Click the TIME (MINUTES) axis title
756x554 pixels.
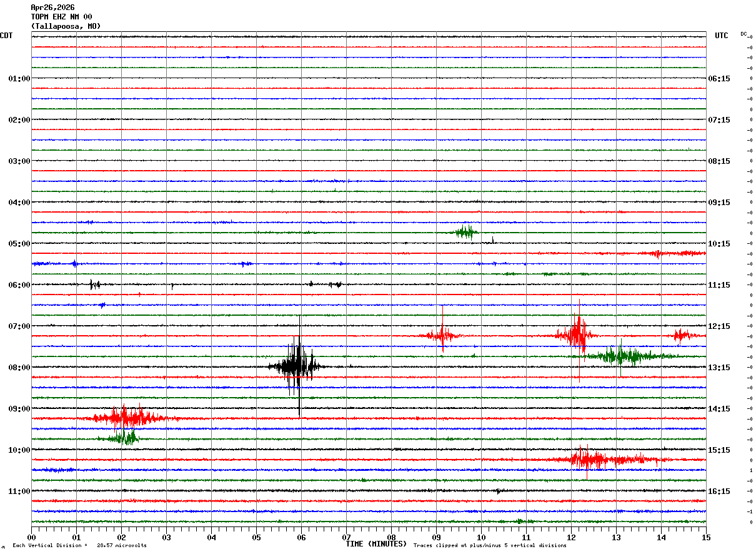pyautogui.click(x=376, y=544)
